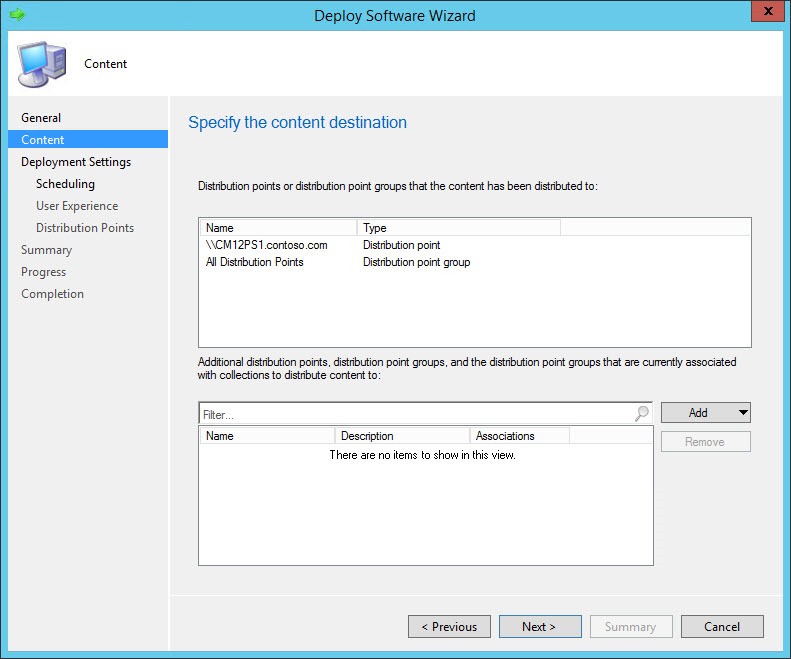791x659 pixels.
Task: Go to the General wizard page
Action: [41, 118]
